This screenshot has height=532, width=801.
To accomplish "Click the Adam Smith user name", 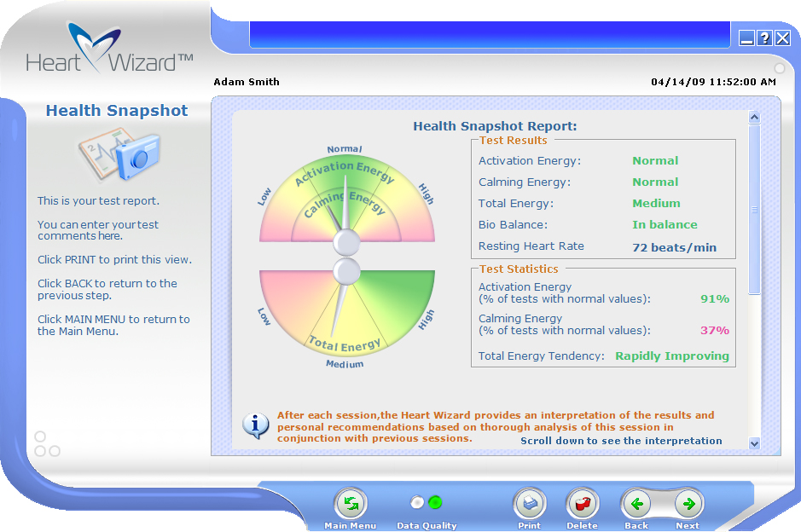I will (x=247, y=82).
